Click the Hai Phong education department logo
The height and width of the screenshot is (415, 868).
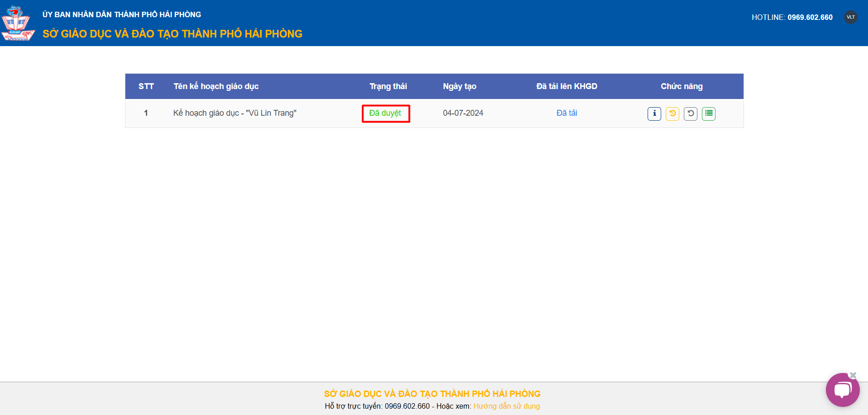(x=18, y=24)
